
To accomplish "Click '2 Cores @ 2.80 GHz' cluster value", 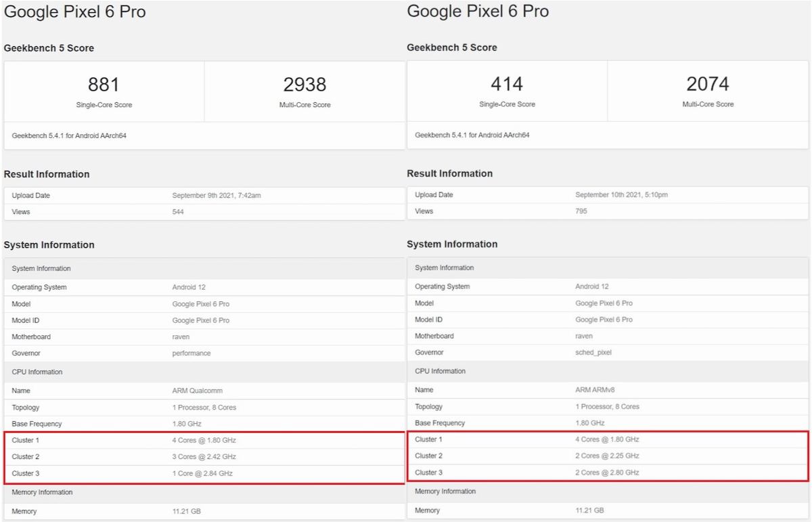I will [x=607, y=473].
